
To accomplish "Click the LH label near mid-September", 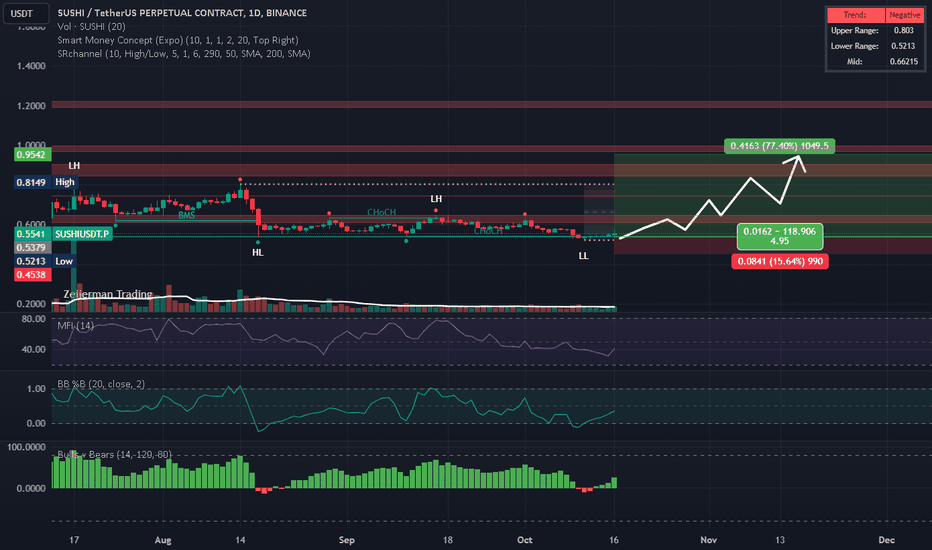I will 436,199.
